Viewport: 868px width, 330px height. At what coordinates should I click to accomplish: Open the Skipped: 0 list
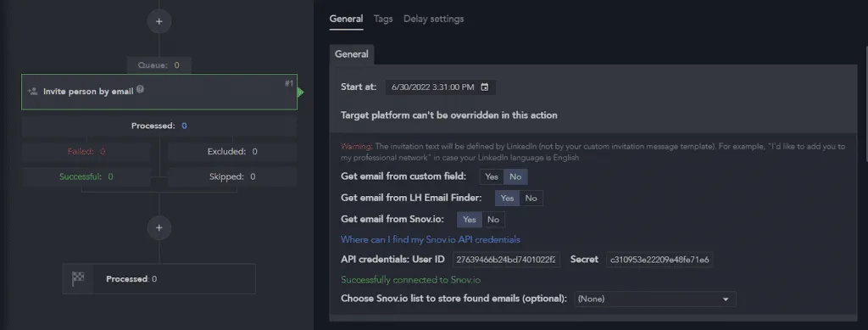(232, 176)
